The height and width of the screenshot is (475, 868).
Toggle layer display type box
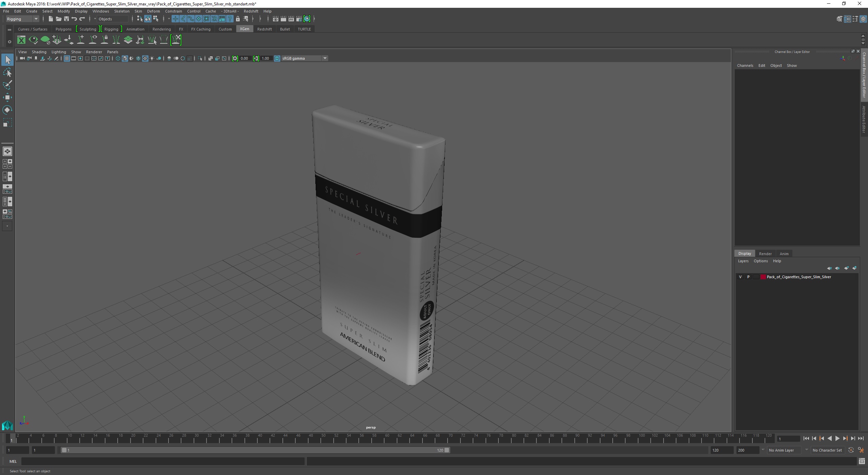756,277
